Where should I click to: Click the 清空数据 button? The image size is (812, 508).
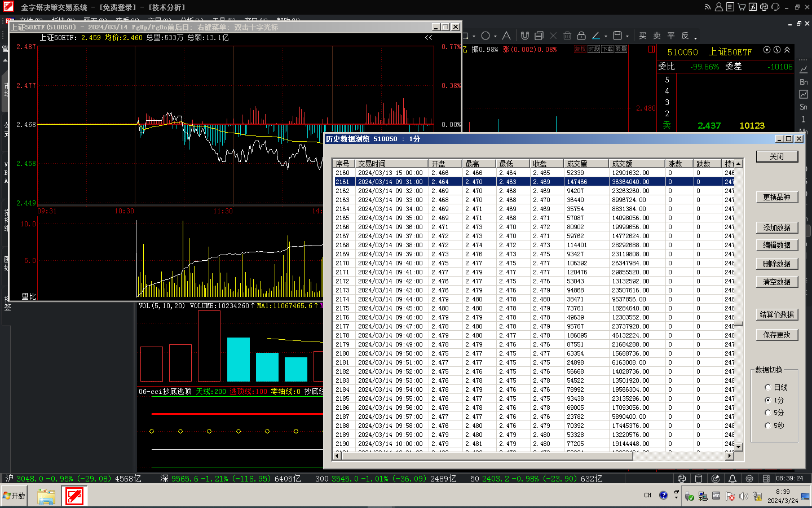tap(777, 282)
